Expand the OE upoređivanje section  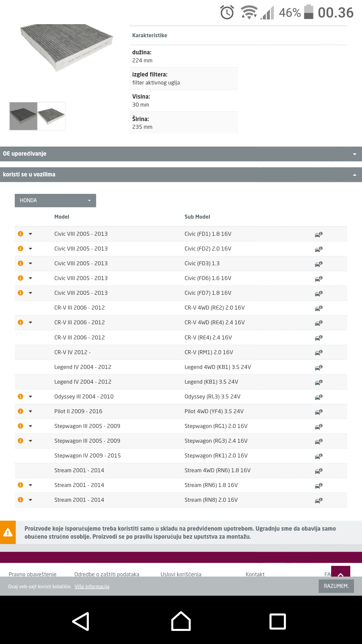point(181,154)
